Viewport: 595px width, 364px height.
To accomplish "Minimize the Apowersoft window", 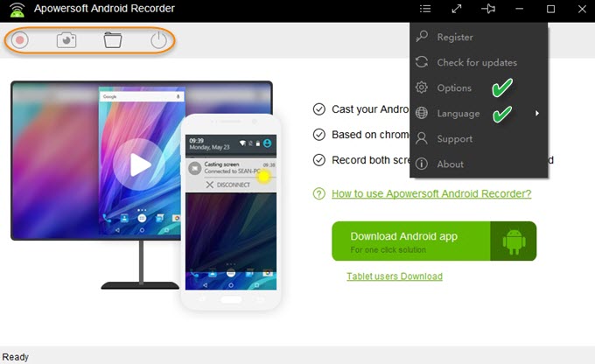I will click(520, 9).
